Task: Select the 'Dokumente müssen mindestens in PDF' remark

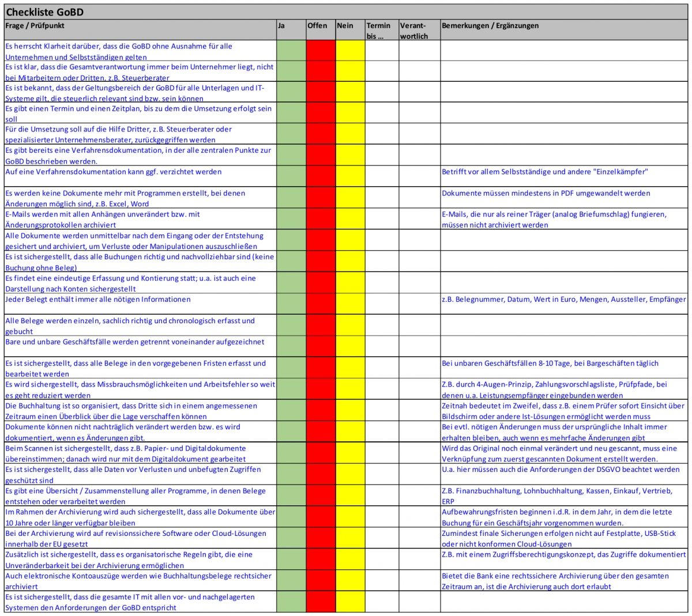Action: pyautogui.click(x=546, y=194)
